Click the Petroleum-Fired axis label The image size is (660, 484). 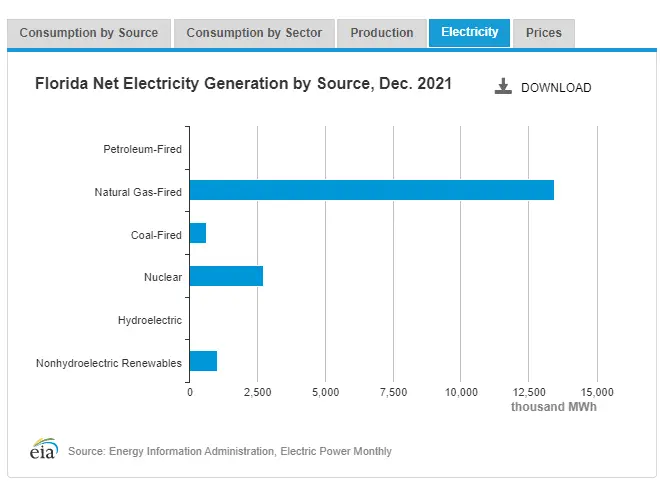pyautogui.click(x=142, y=149)
